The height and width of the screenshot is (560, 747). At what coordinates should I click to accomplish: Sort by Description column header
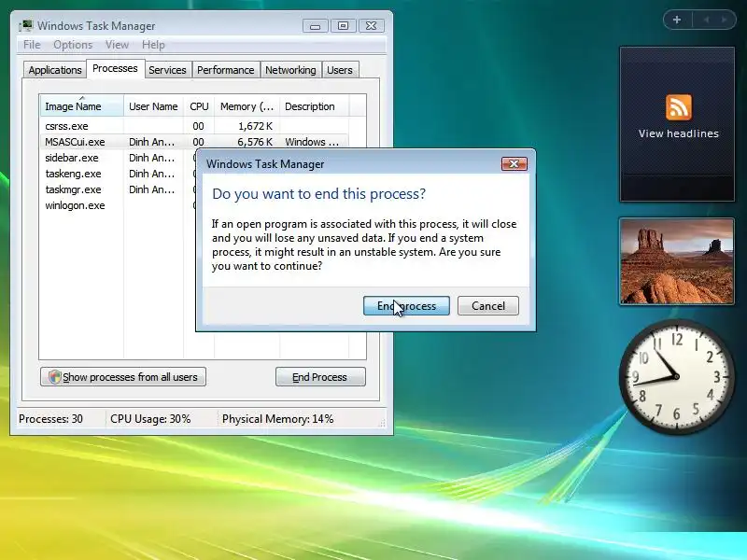click(315, 106)
